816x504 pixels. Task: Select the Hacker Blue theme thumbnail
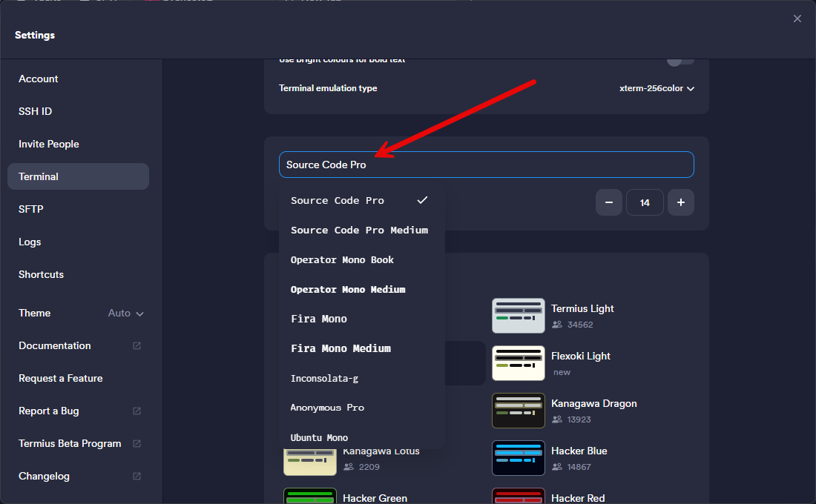(x=518, y=458)
